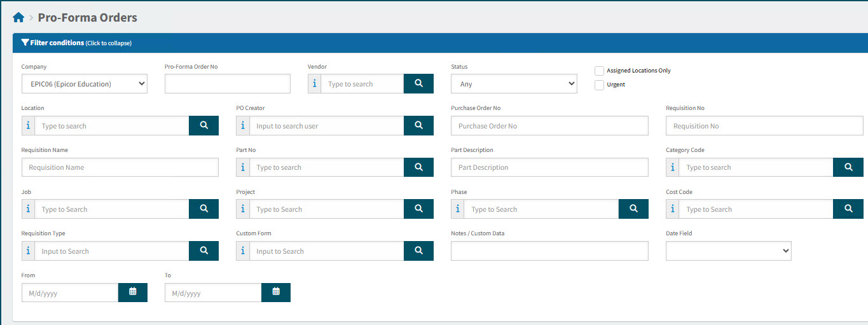Click the Cost Code search magnifier
868x325 pixels.
848,209
